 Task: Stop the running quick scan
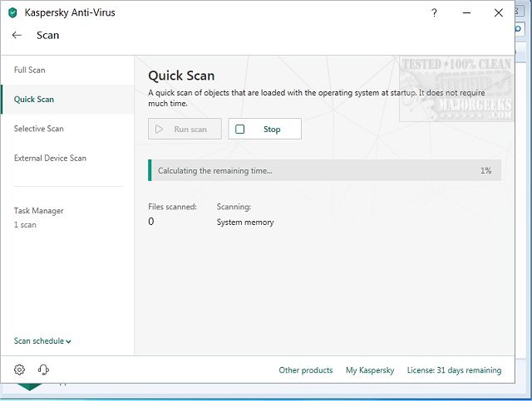click(264, 129)
